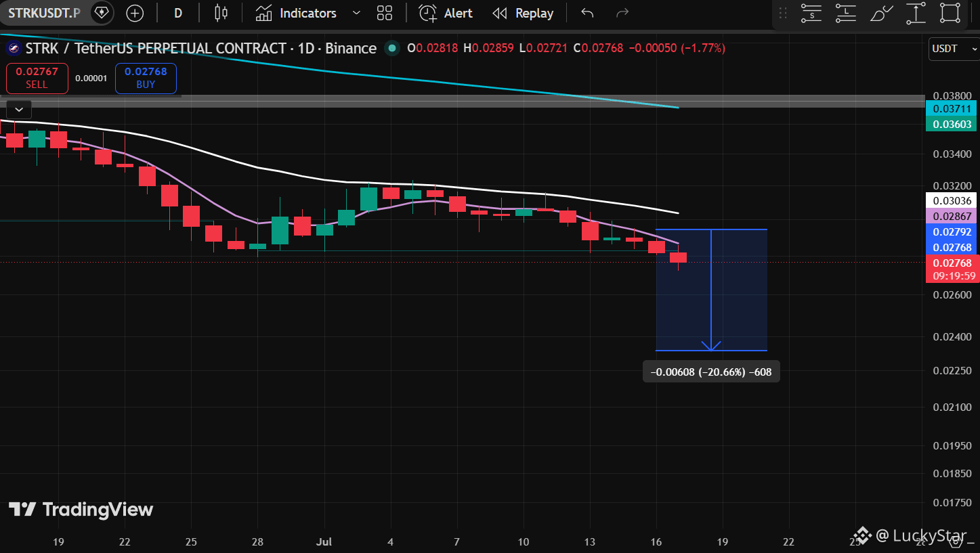Click the 0.02768 BUY button

click(x=146, y=78)
